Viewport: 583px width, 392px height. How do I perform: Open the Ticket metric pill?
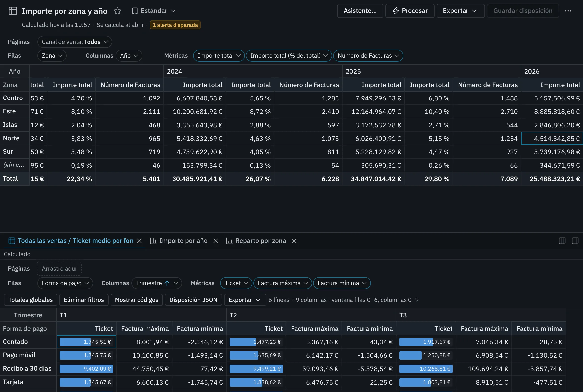[236, 283]
